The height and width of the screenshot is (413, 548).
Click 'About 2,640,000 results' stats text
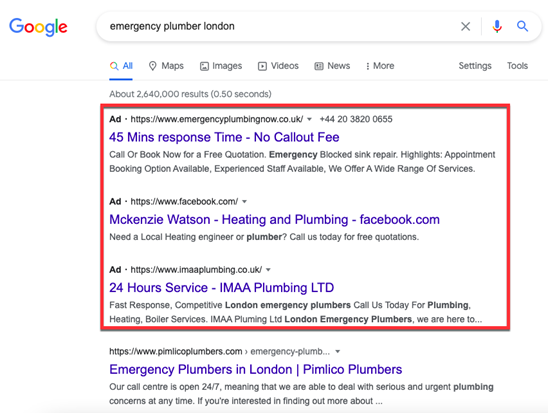click(x=190, y=94)
